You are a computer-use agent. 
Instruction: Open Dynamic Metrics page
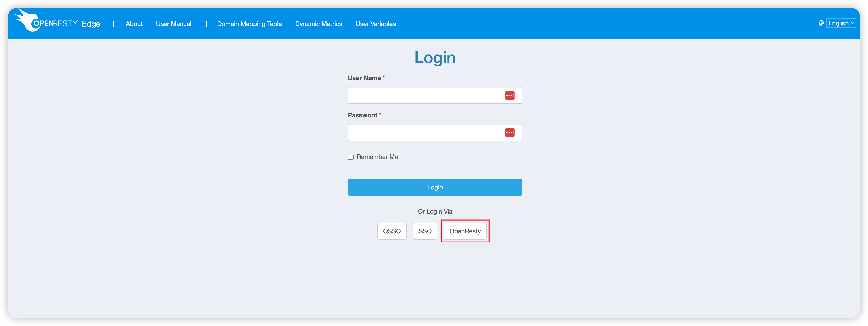pyautogui.click(x=319, y=24)
